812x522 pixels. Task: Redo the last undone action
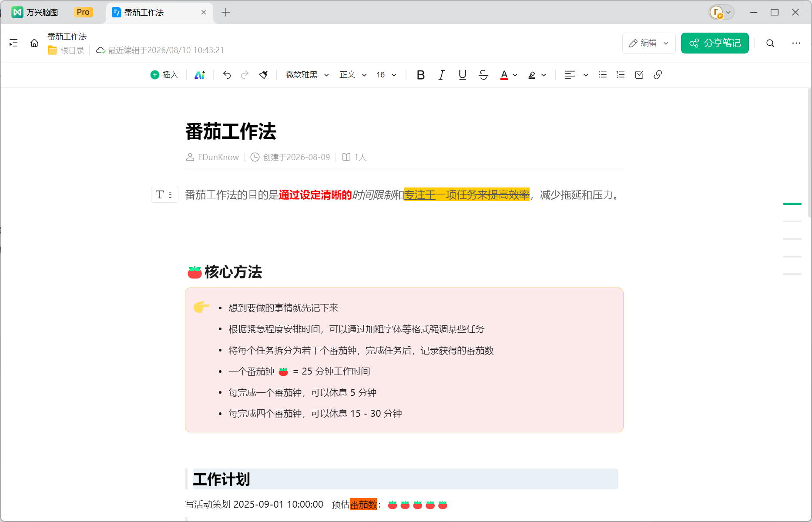[x=245, y=75]
